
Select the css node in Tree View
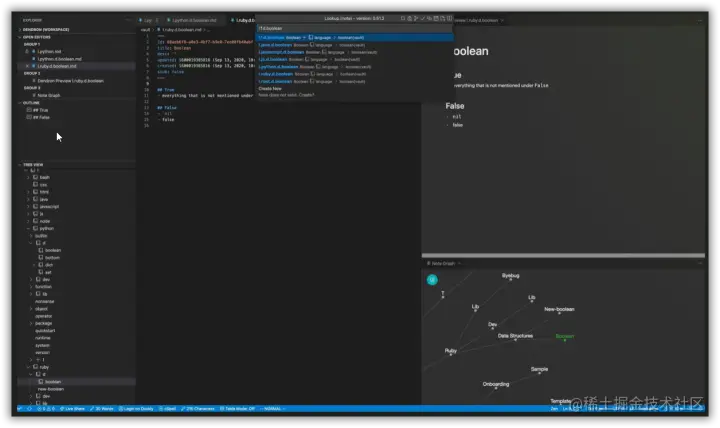[43, 185]
